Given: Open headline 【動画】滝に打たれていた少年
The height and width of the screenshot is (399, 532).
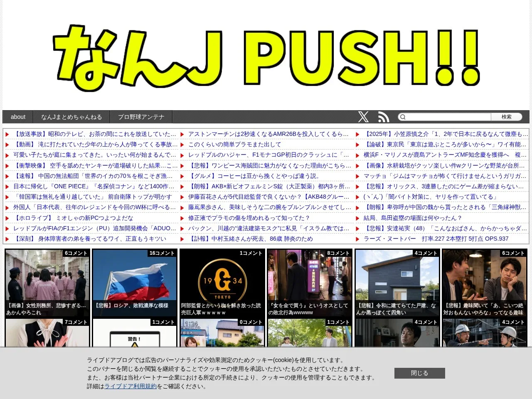Looking at the screenshot, I should click(x=95, y=144).
